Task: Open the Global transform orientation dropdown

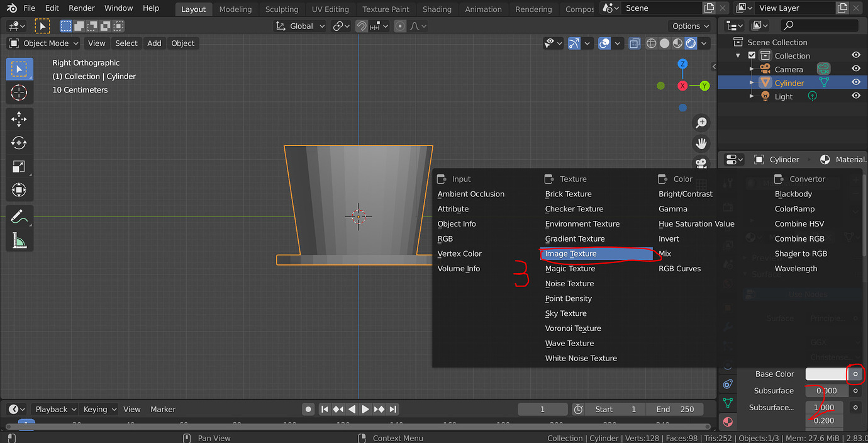Action: tap(300, 26)
